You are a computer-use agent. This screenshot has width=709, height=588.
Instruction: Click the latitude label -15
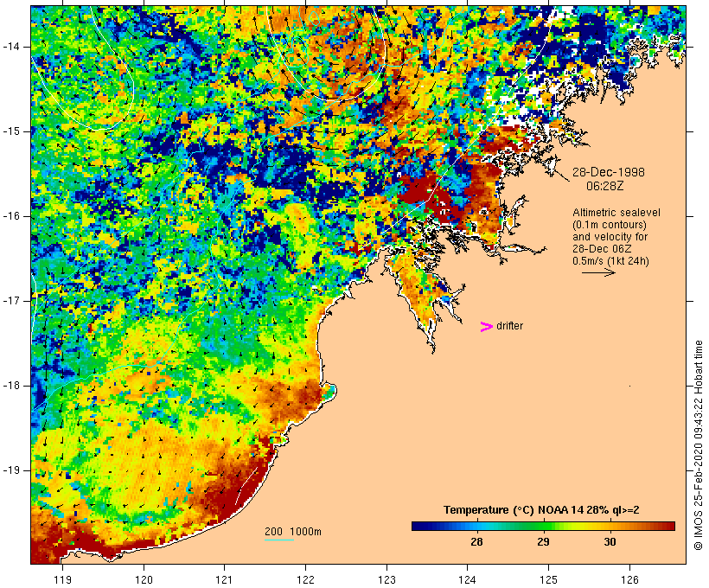pos(11,131)
